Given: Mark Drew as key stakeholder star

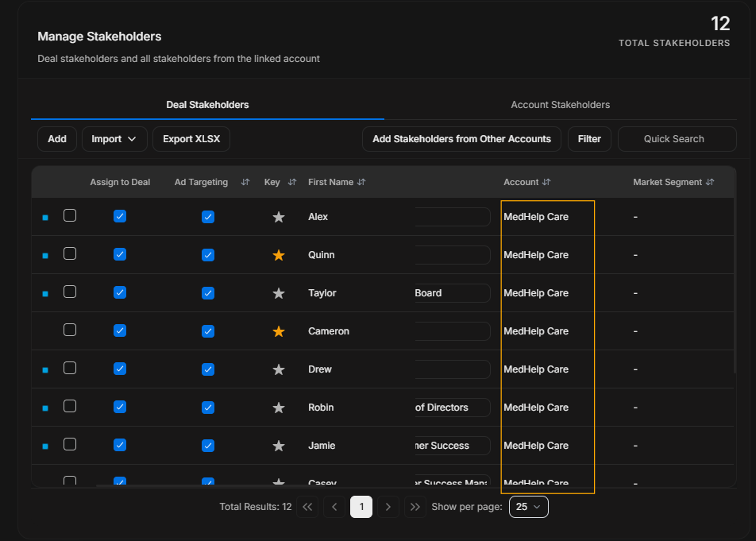Looking at the screenshot, I should tap(279, 369).
